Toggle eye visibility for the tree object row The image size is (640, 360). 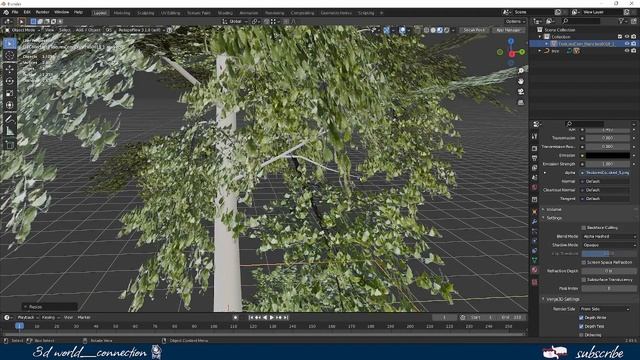coord(627,51)
